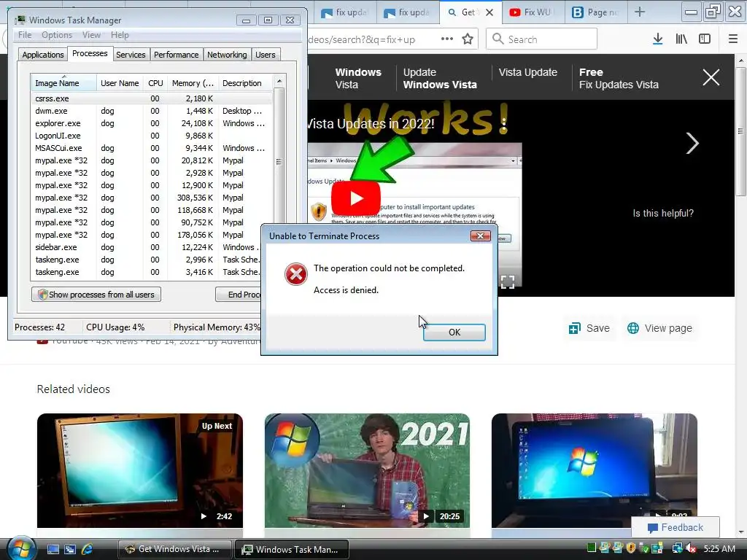Go to next video with right chevron
This screenshot has height=560, width=747.
pos(692,144)
